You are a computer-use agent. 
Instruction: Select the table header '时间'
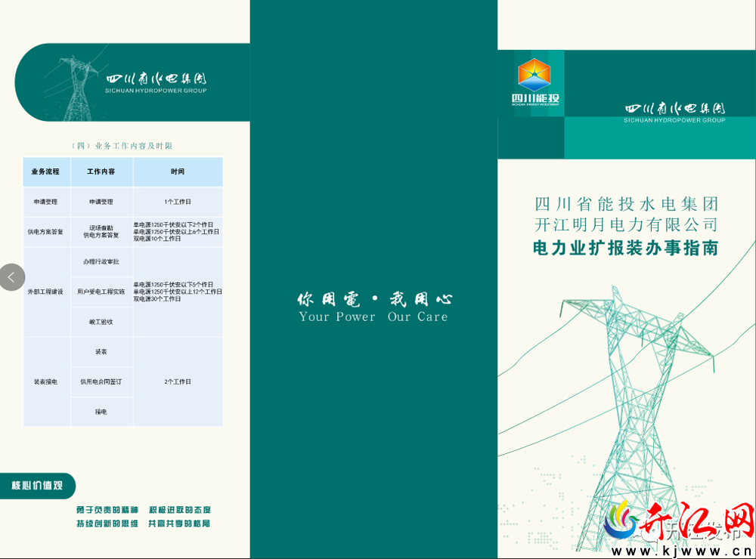click(178, 171)
